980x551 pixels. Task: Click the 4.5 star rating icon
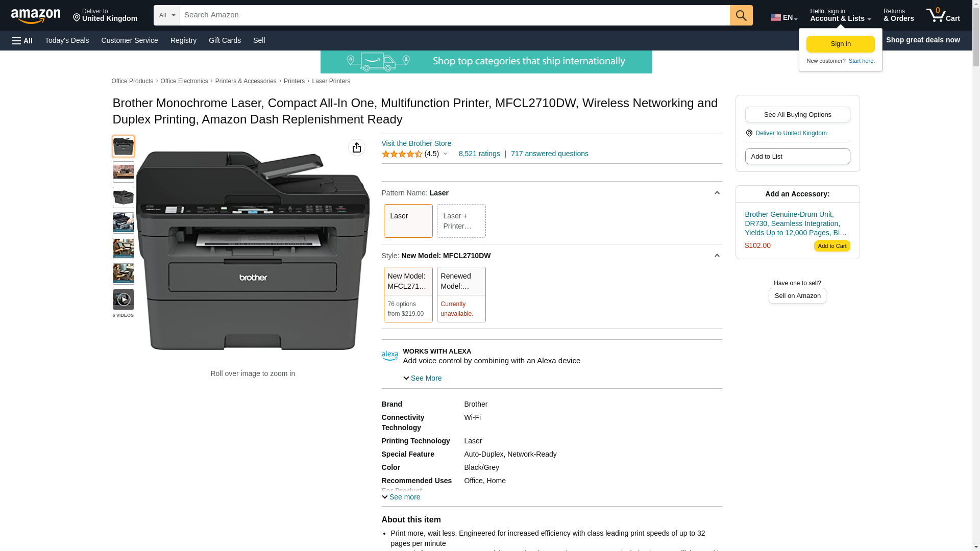tap(402, 154)
